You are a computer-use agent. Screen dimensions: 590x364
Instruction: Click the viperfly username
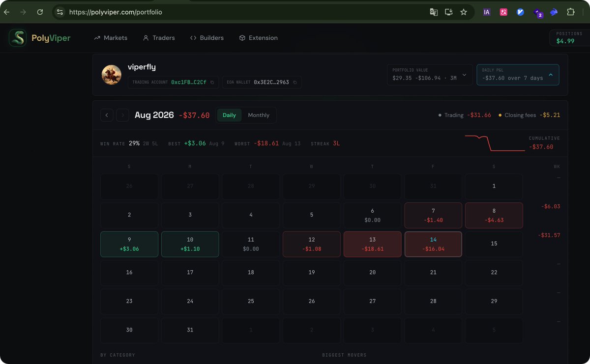coord(142,67)
